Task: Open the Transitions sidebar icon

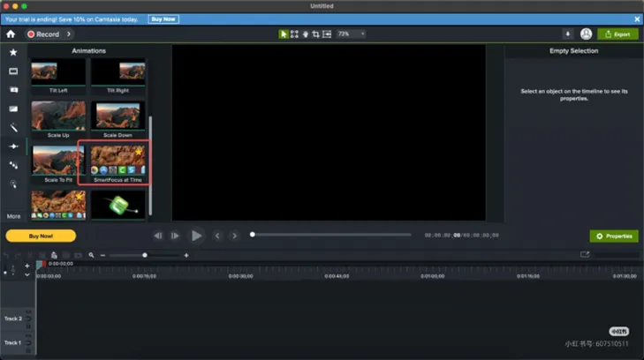Action: [x=13, y=109]
